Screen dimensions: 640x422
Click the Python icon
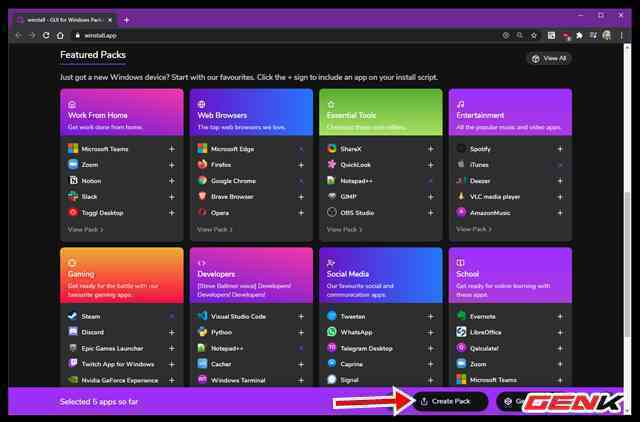tap(202, 332)
